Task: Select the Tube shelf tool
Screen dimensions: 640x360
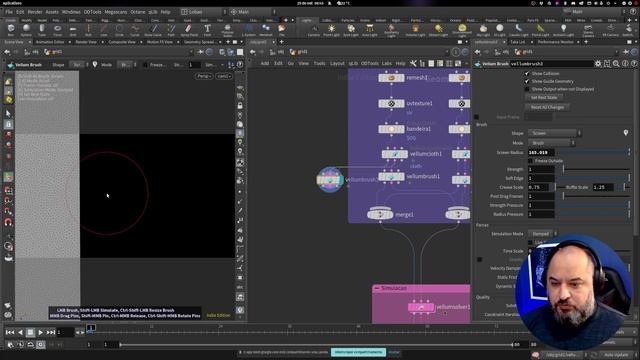Action: click(x=42, y=29)
